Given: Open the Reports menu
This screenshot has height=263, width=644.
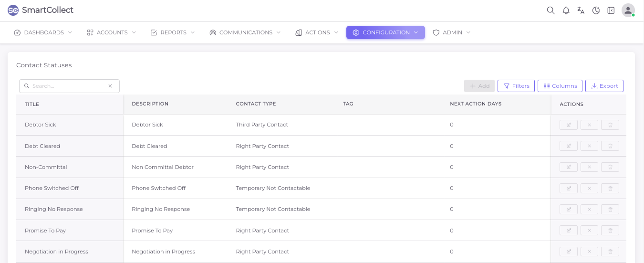Looking at the screenshot, I should [x=173, y=32].
